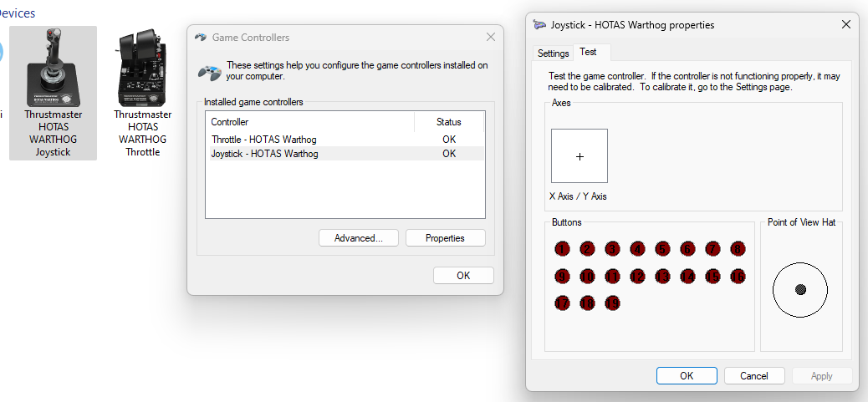Click button indicator 9 in Buttons group
868x402 pixels.
562,276
